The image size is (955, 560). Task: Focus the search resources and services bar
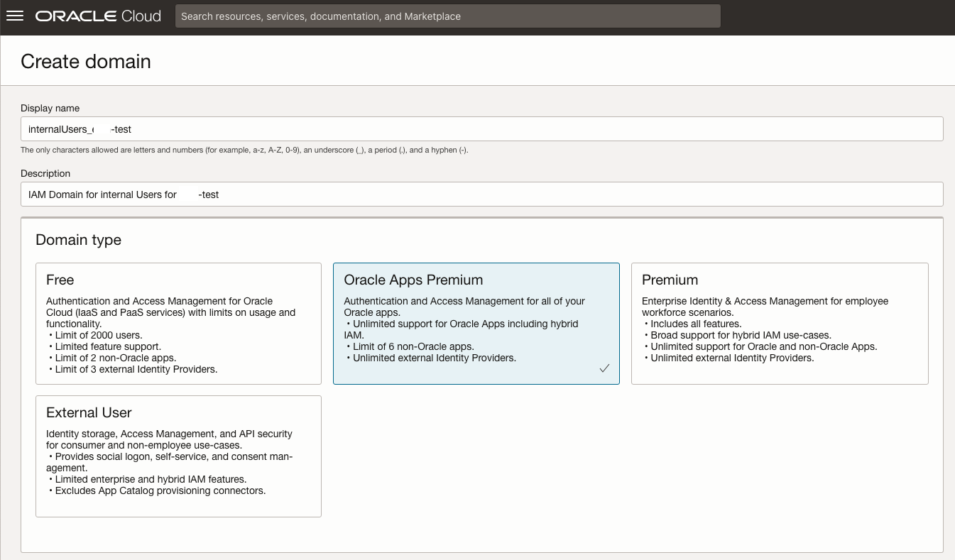point(447,16)
